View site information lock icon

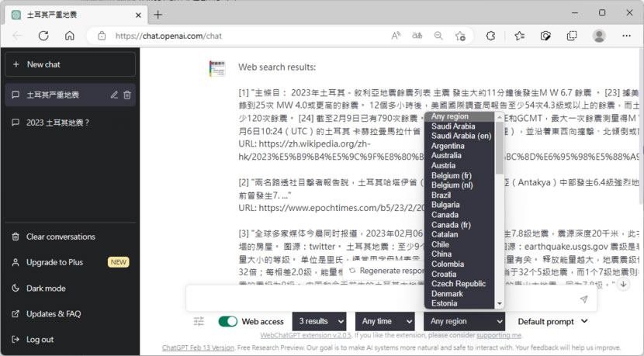pos(102,36)
